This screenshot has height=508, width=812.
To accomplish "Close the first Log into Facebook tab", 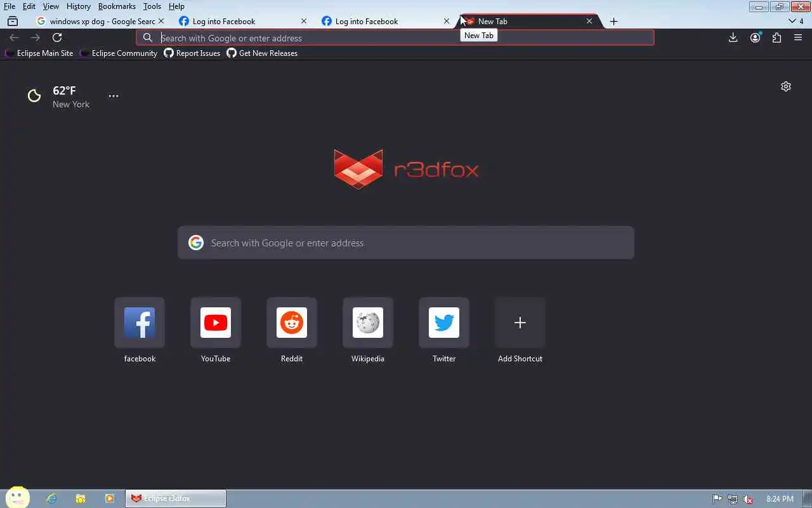I will pos(304,21).
